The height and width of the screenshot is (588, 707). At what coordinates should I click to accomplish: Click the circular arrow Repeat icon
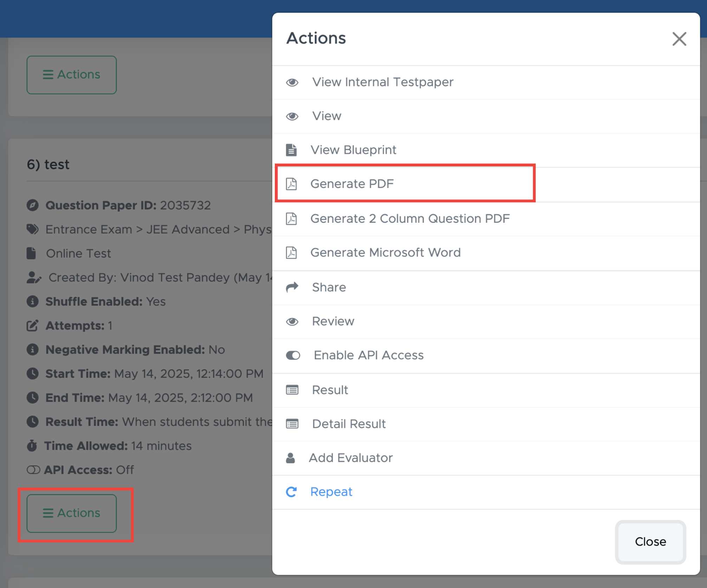point(291,492)
